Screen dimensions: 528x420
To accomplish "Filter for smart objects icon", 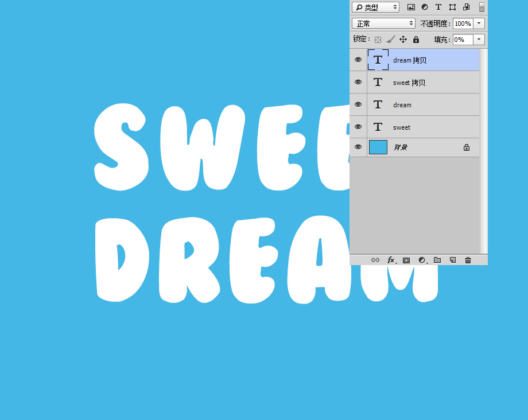I will pos(467,7).
